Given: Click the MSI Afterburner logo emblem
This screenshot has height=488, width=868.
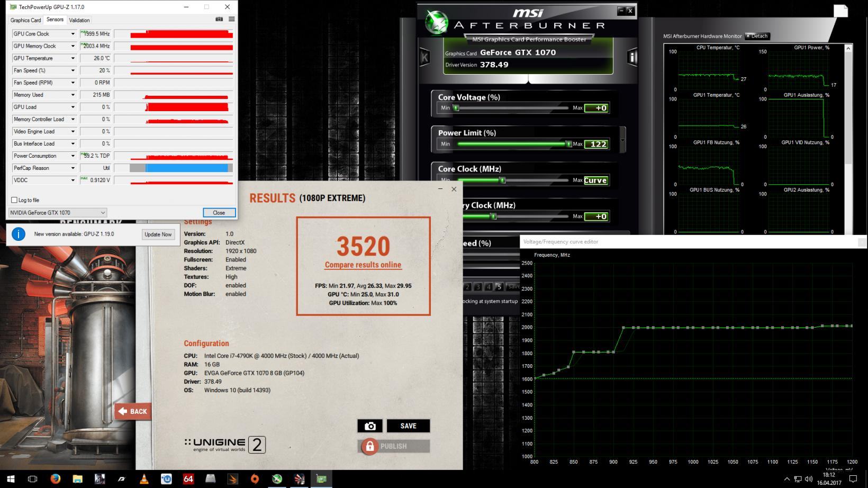Looking at the screenshot, I should click(438, 22).
